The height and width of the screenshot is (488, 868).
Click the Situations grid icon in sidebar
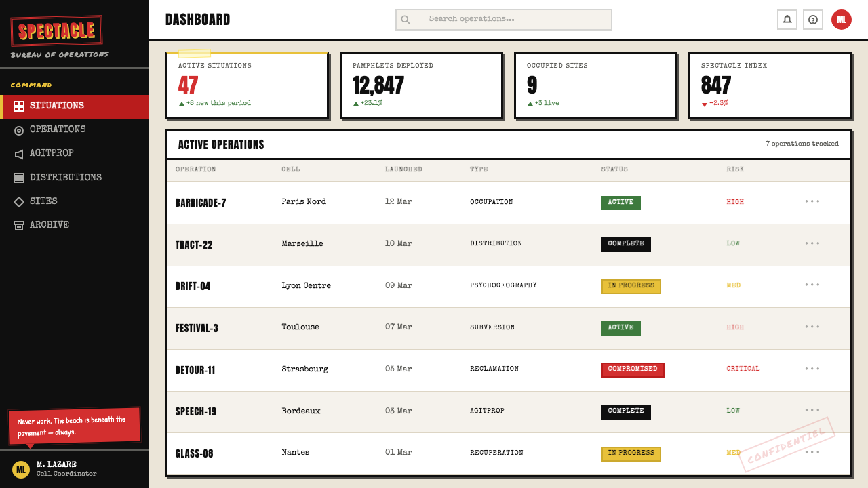tap(19, 106)
